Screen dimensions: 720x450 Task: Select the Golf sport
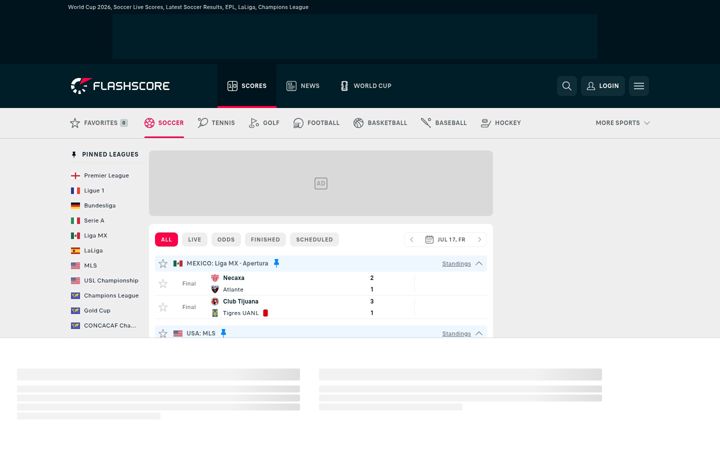coord(264,123)
